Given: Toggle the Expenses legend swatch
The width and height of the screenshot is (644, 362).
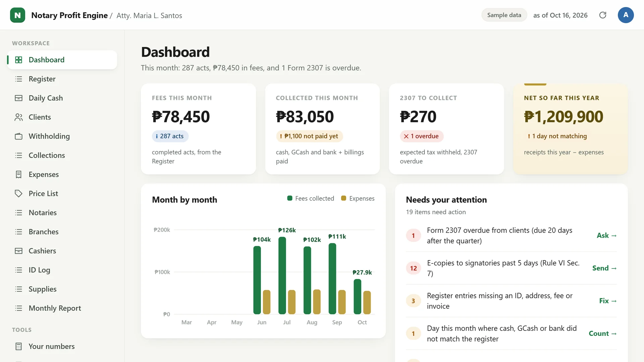Looking at the screenshot, I should 343,198.
